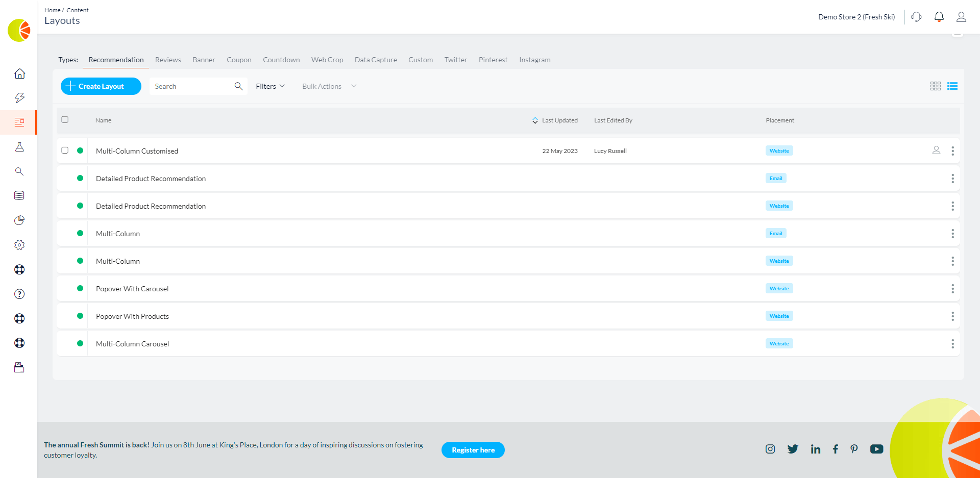Image resolution: width=980 pixels, height=478 pixels.
Task: Open the Twitter footer icon
Action: click(793, 449)
